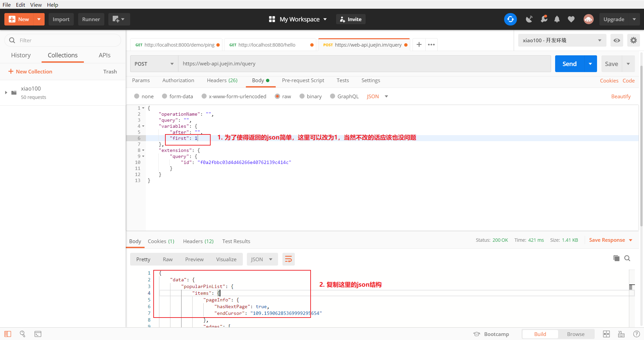This screenshot has width=644, height=340.
Task: Collapse the variables object fold arrow
Action: point(143,126)
